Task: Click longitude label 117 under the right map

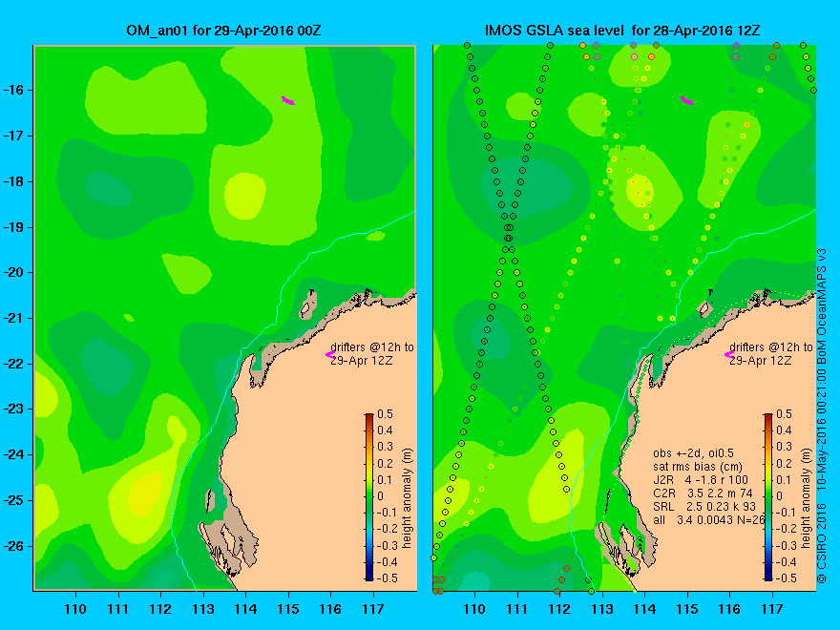Action: pos(772,609)
